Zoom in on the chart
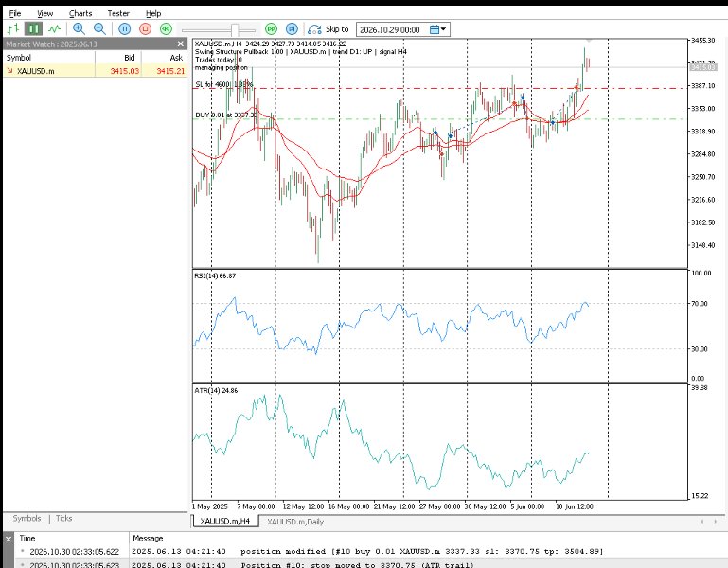The image size is (728, 568). pyautogui.click(x=79, y=28)
